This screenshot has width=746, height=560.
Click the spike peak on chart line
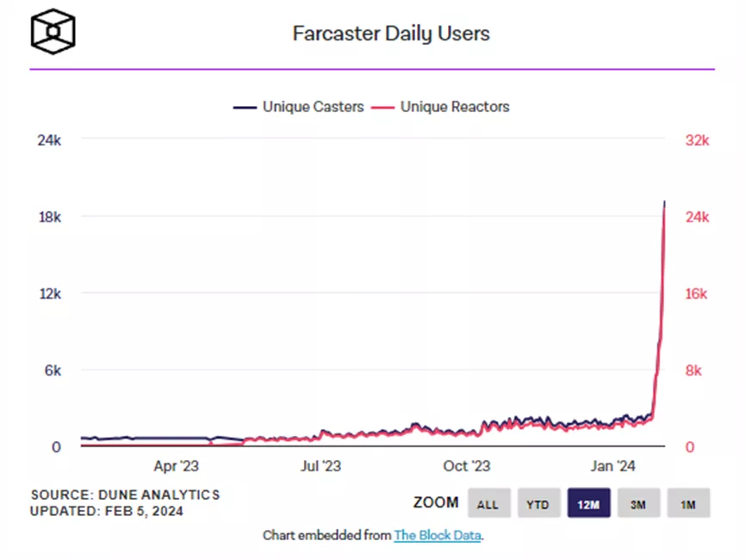point(663,203)
